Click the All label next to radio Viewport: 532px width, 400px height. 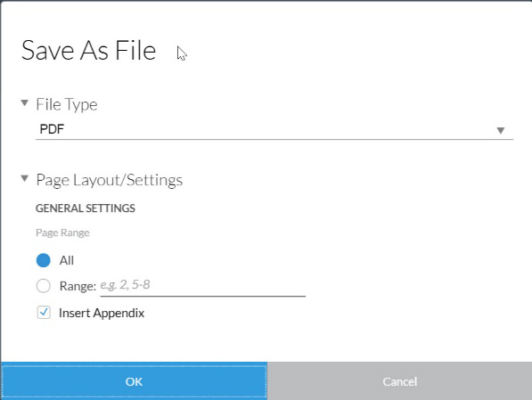pyautogui.click(x=67, y=260)
